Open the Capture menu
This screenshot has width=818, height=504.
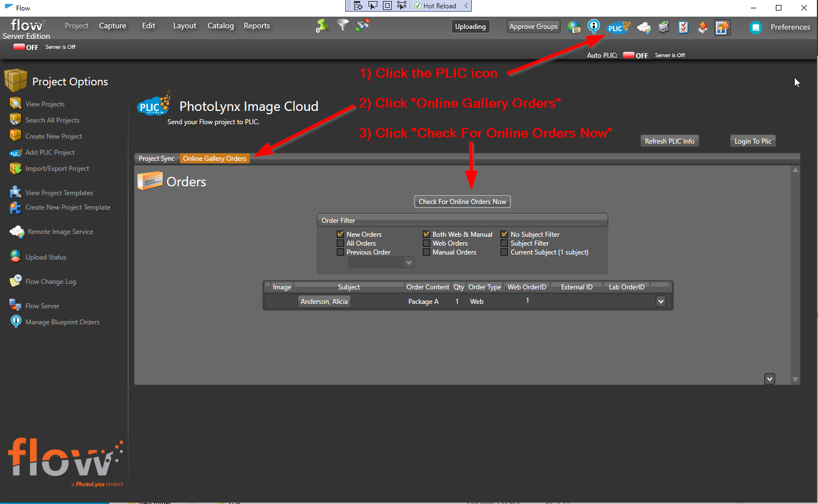[x=113, y=26]
